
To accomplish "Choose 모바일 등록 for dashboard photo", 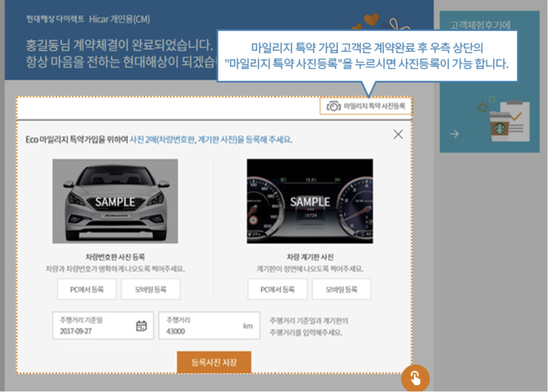I will [342, 290].
